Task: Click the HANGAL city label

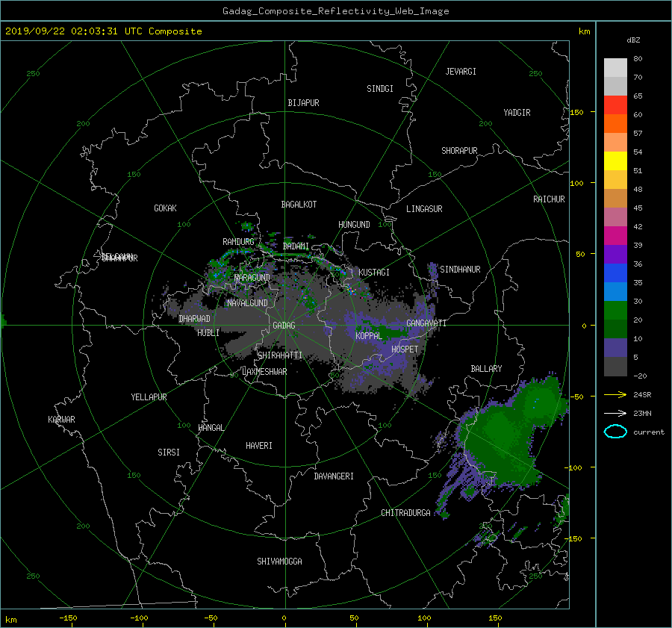Action: (x=211, y=428)
